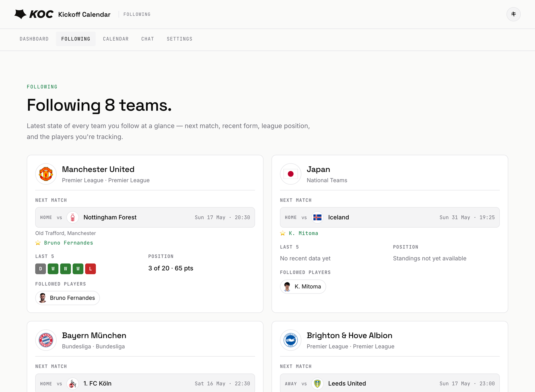Click the Bayern München team name

point(94,335)
